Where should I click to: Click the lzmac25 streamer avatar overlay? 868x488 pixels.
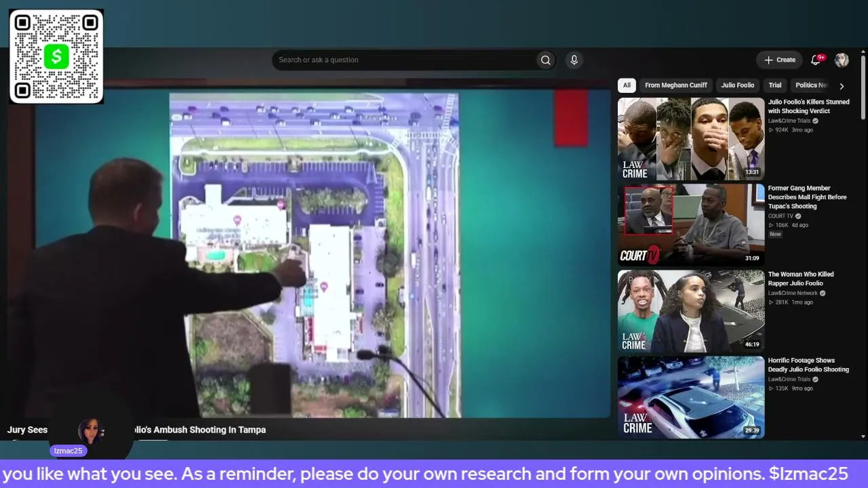pos(90,432)
